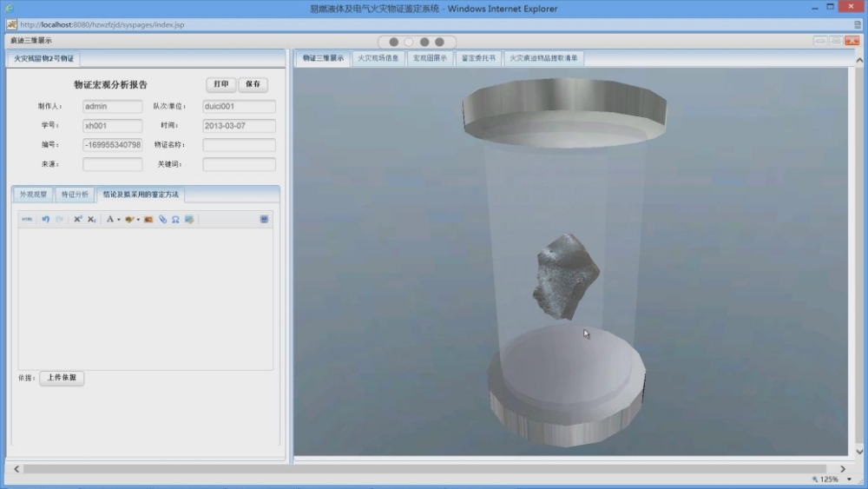Click the paperclip attachment icon

162,220
